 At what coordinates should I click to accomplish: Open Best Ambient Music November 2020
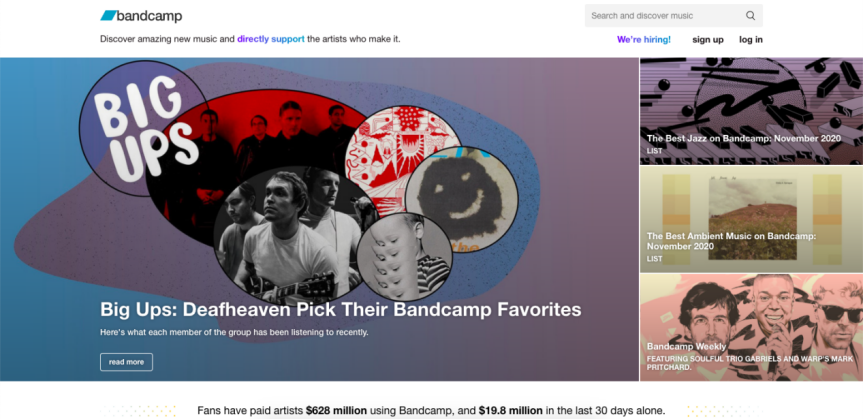[731, 241]
